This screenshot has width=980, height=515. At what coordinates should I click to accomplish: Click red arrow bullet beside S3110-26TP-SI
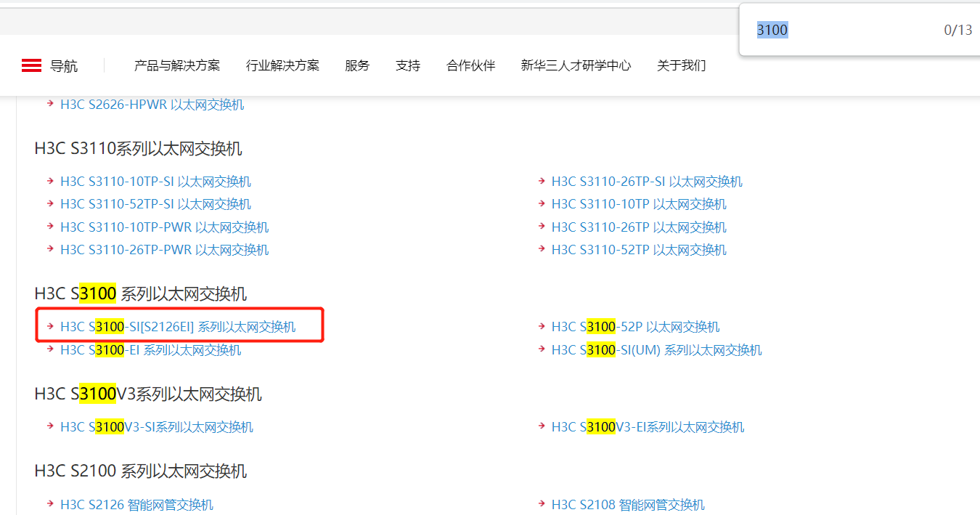tap(542, 181)
